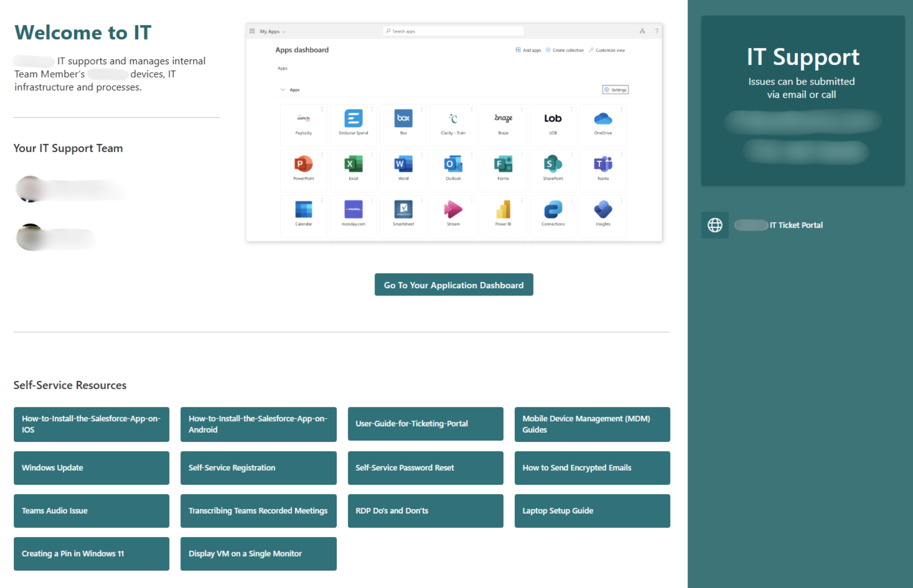Click the Excel app icon

point(353,164)
